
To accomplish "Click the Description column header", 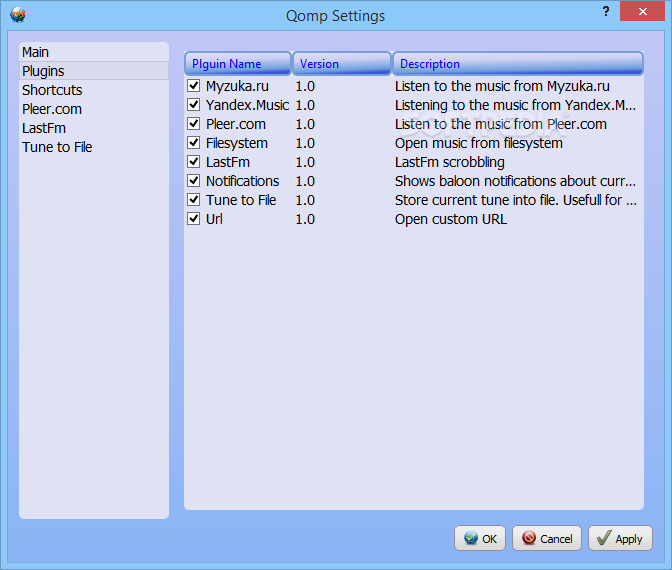I will pos(518,63).
